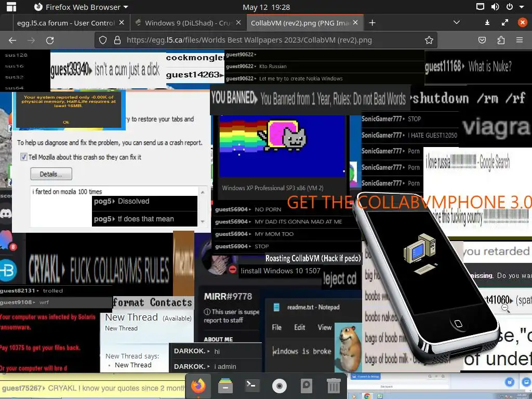Screen dimensions: 532x399
Task: Open the tracking protection shield icon
Action: click(103, 41)
